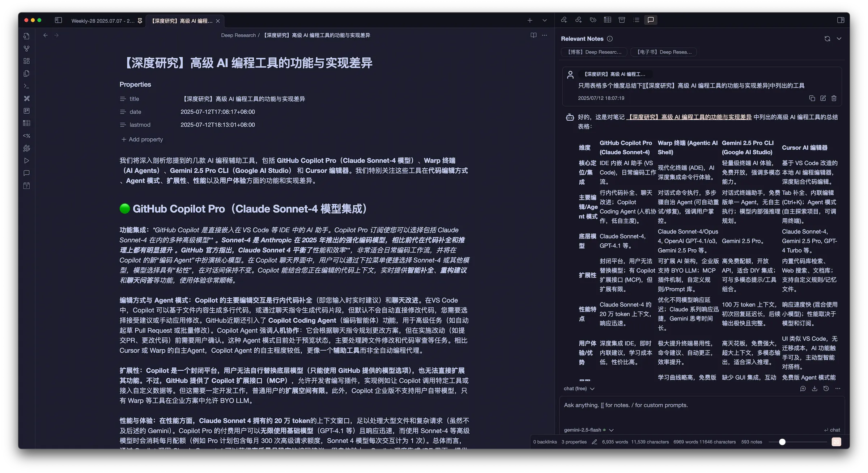Screen dimensions: 868x473
Task: Click 3 properties in status bar
Action: coord(574,442)
